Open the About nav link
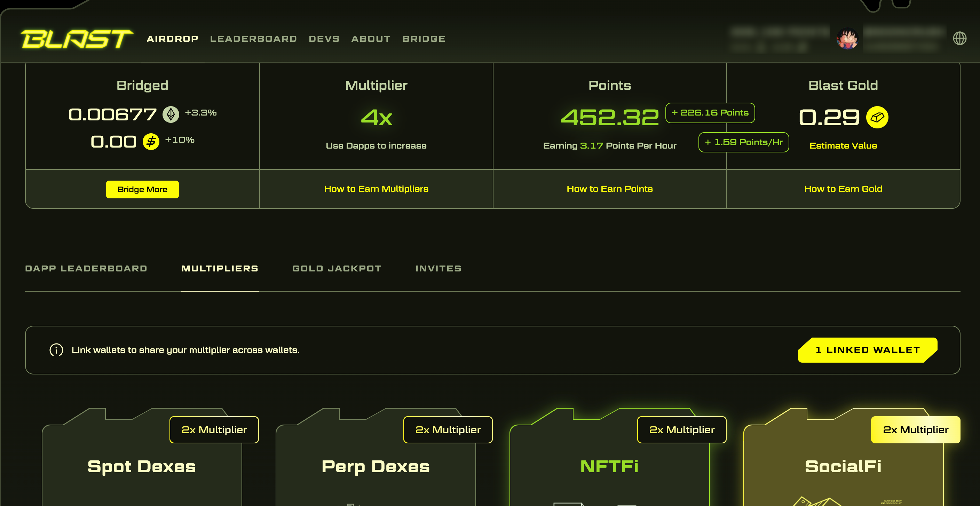The height and width of the screenshot is (506, 980). pyautogui.click(x=371, y=39)
